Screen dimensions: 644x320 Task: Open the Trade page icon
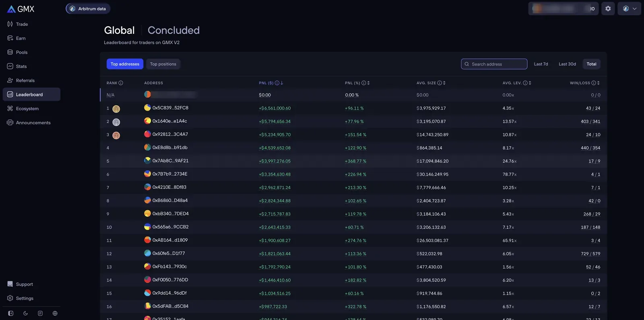click(10, 24)
